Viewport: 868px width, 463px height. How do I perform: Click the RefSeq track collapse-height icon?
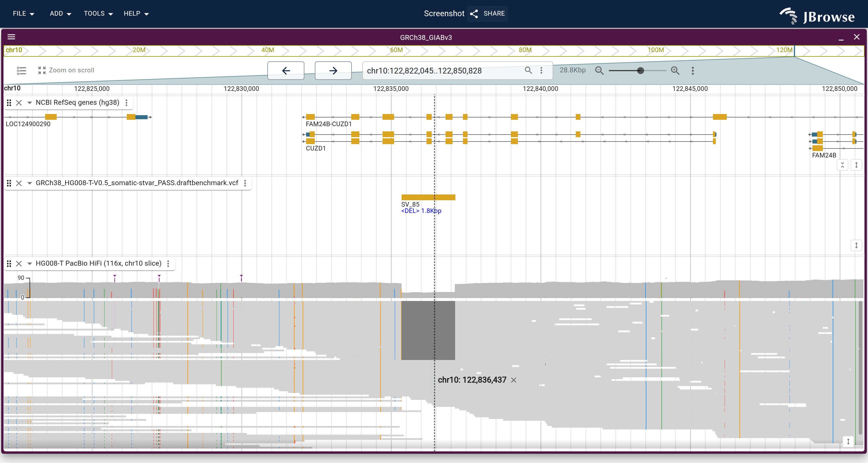(x=842, y=165)
